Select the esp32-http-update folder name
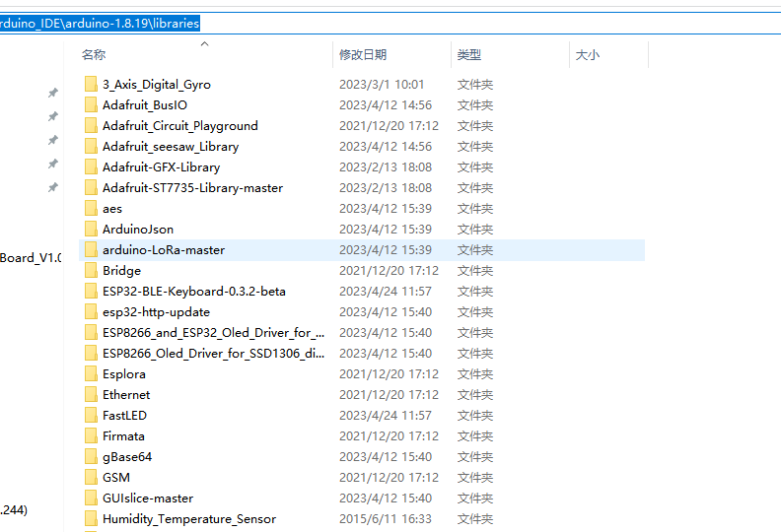The image size is (781, 532). (x=157, y=312)
